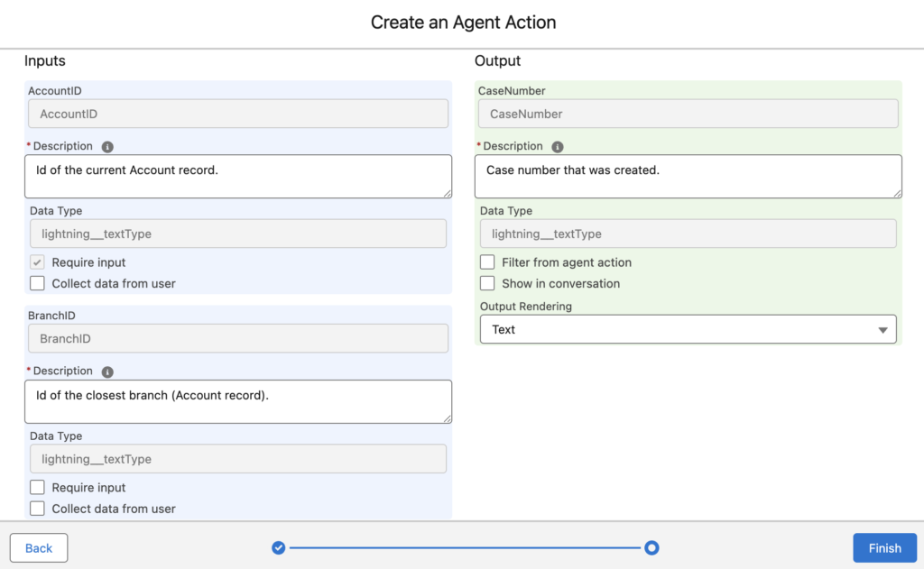The image size is (924, 569).
Task: Click Finish to create the agent action
Action: tap(884, 547)
